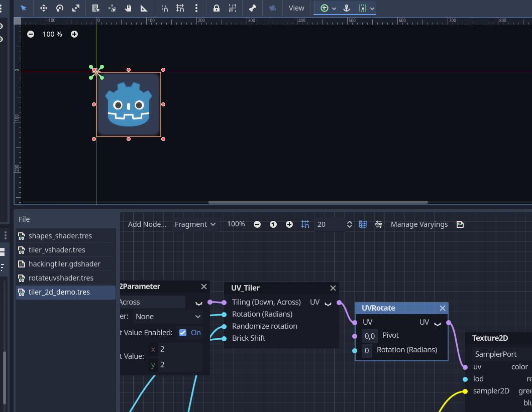Image resolution: width=532 pixels, height=412 pixels.
Task: Expand the dropdown beside the insert key icon
Action: [x=334, y=9]
